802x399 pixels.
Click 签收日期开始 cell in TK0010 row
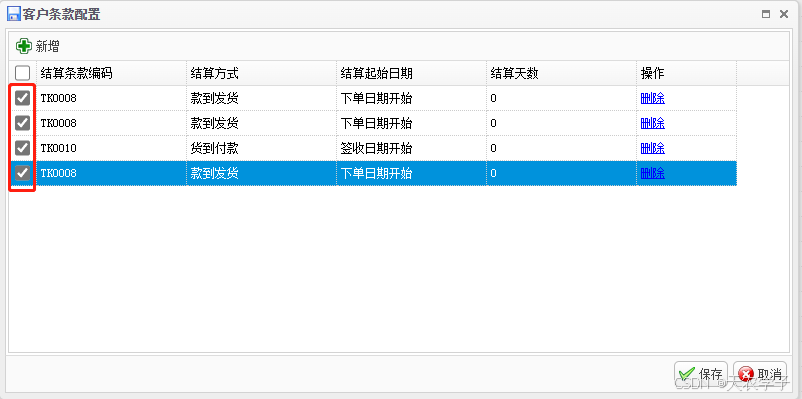tap(411, 148)
